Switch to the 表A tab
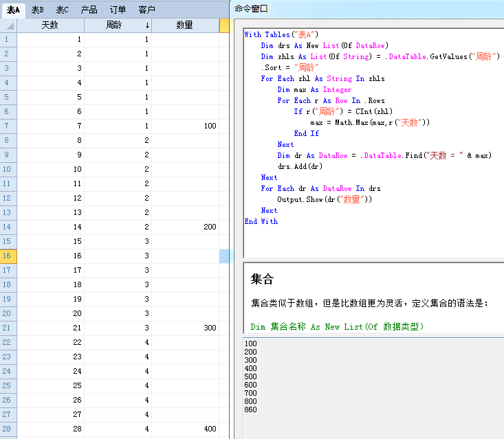The width and height of the screenshot is (504, 439). tap(13, 10)
